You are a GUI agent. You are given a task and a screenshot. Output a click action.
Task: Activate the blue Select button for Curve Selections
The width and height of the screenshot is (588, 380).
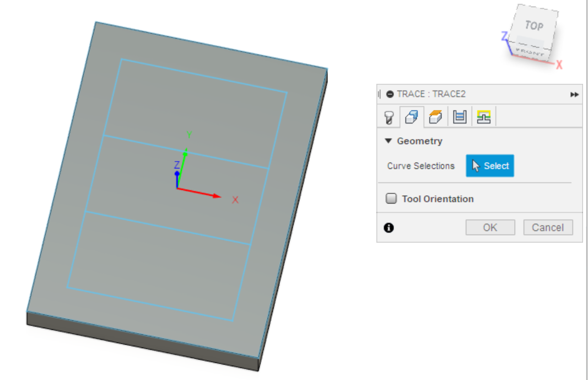point(489,165)
